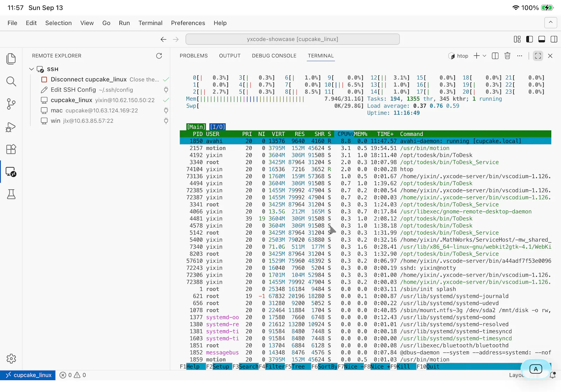Toggle bottom panel visibility

[542, 39]
